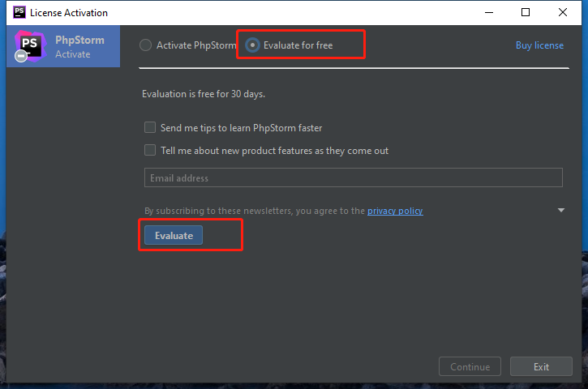Expand the newsletter details arrow
Image resolution: width=588 pixels, height=389 pixels.
tap(561, 210)
